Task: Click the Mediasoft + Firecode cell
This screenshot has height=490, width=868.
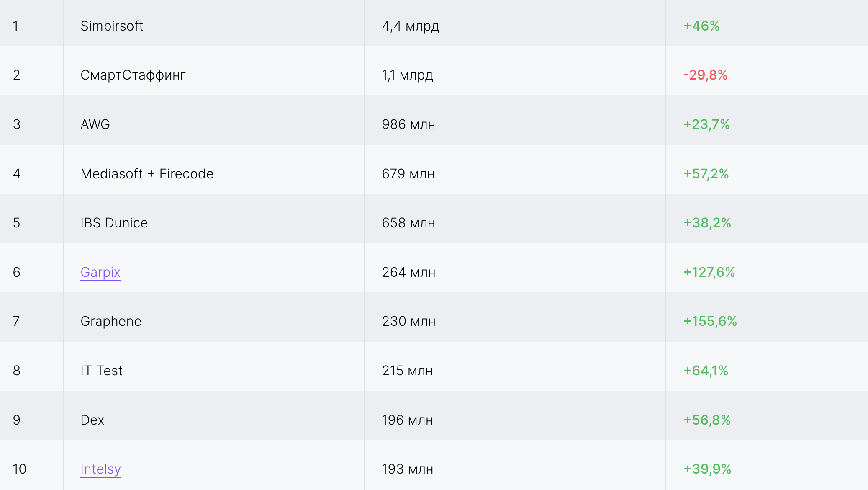Action: pos(147,174)
